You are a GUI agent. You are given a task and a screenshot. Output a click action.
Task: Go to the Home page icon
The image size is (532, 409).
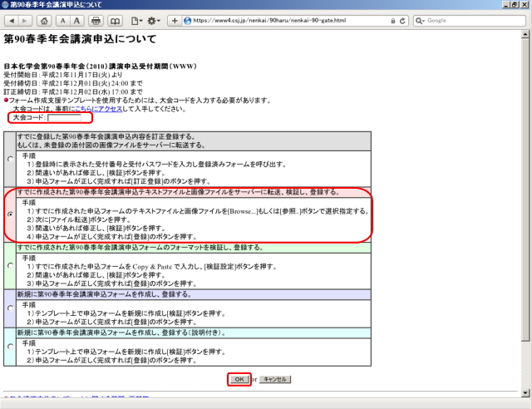coord(43,20)
